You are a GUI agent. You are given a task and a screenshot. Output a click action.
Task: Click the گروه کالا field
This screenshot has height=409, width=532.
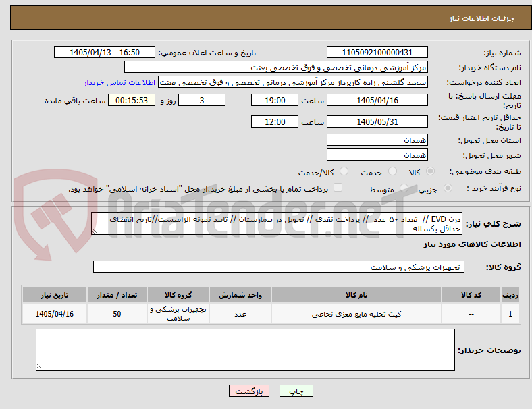coord(279,267)
